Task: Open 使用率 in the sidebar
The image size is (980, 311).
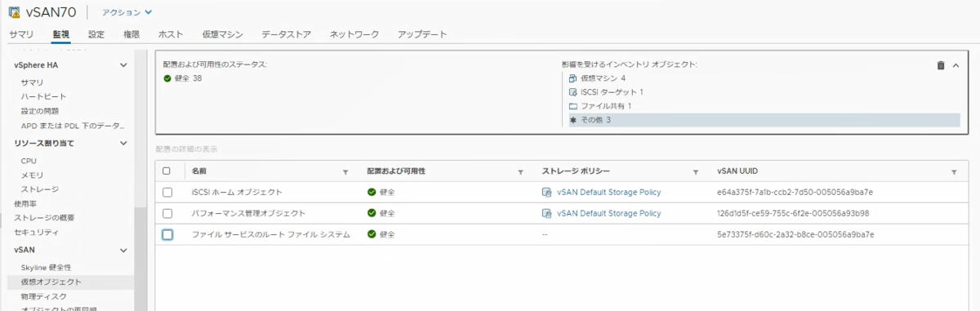Action: coord(25,204)
